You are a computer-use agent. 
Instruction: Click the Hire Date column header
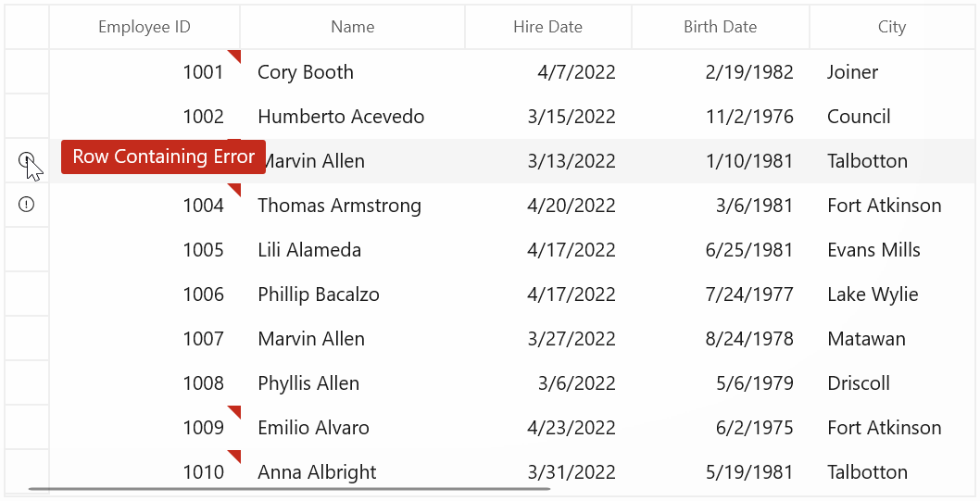548,27
